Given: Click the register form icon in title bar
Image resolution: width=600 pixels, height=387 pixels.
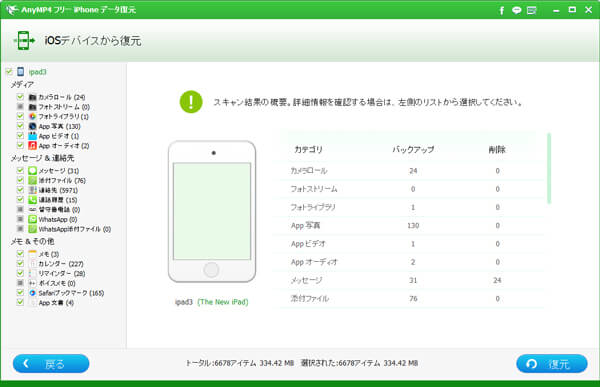Looking at the screenshot, I should [x=532, y=10].
